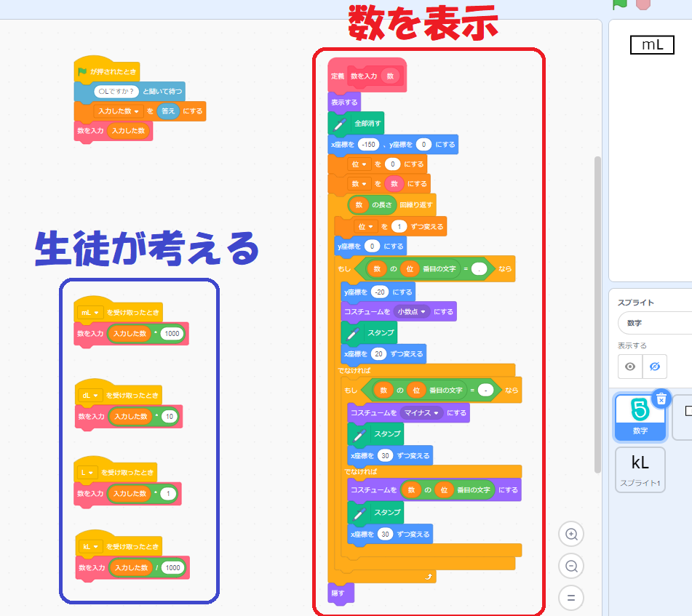Show the sprite using the open eye button
This screenshot has width=692, height=616.
630,367
